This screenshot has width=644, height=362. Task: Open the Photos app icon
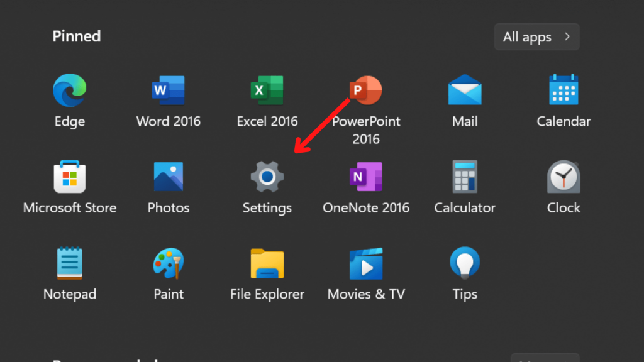(169, 177)
